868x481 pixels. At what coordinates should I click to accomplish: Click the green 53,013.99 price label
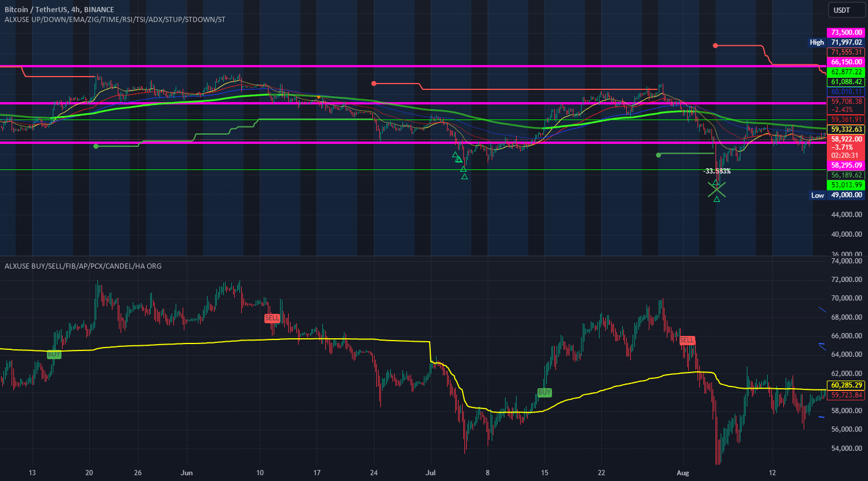pyautogui.click(x=846, y=185)
